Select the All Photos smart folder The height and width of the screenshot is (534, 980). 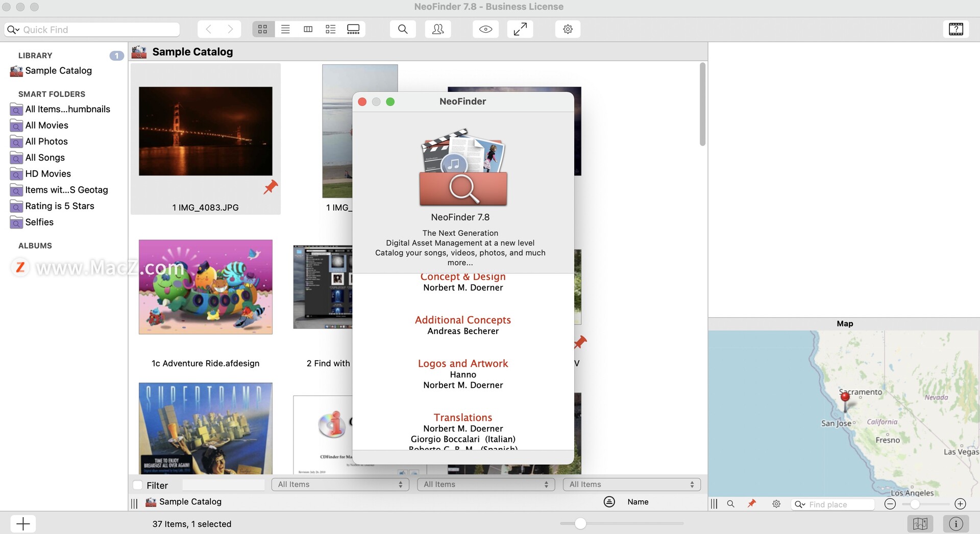tap(46, 141)
